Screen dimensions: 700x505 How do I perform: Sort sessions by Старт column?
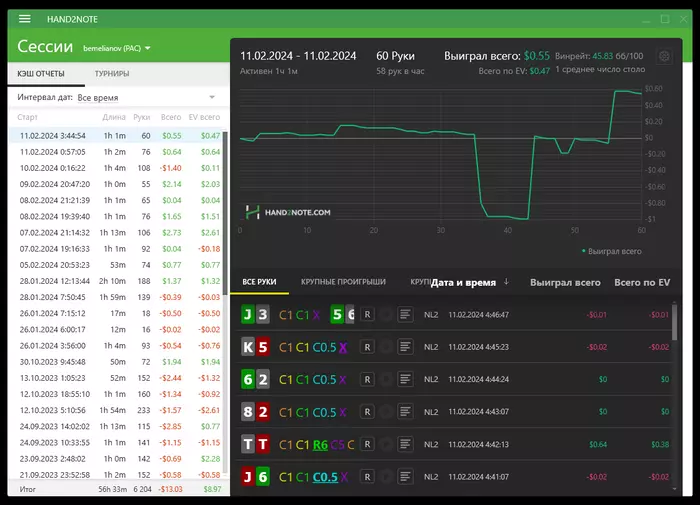(27, 117)
